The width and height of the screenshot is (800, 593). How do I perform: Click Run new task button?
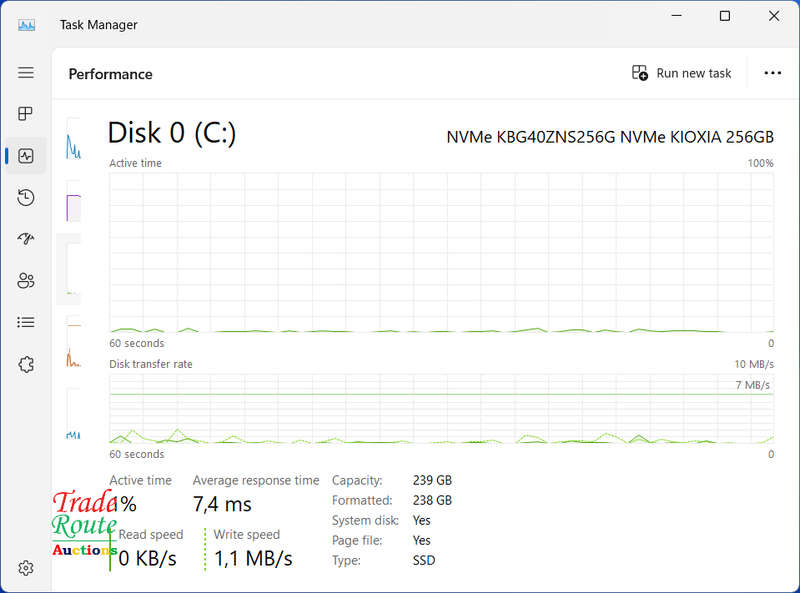pos(681,73)
